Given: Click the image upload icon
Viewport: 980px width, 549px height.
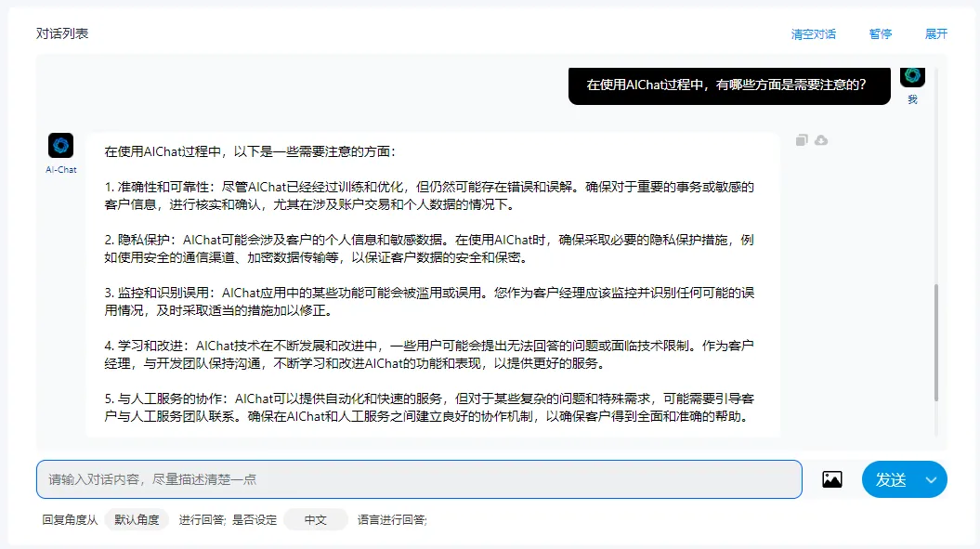Looking at the screenshot, I should (x=831, y=479).
